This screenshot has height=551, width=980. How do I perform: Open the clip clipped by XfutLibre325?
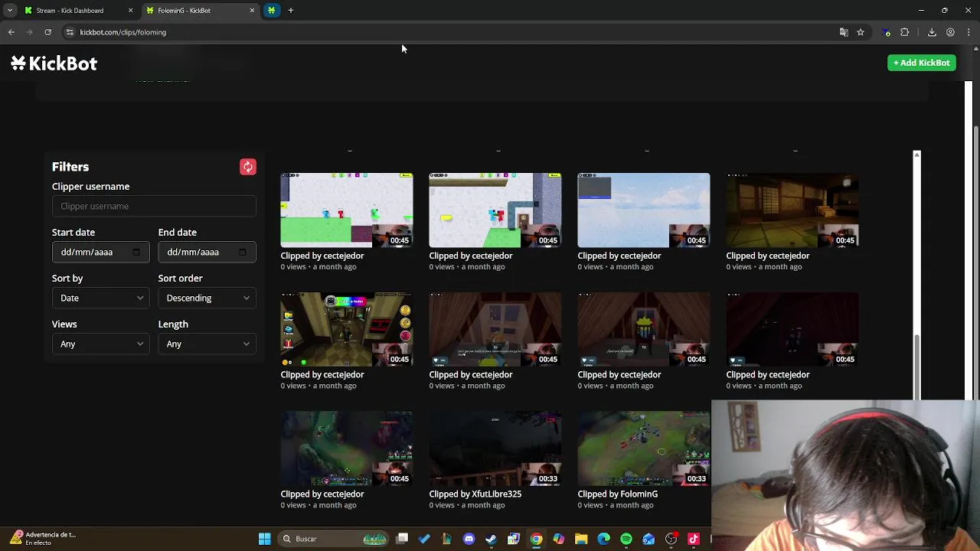pos(495,448)
